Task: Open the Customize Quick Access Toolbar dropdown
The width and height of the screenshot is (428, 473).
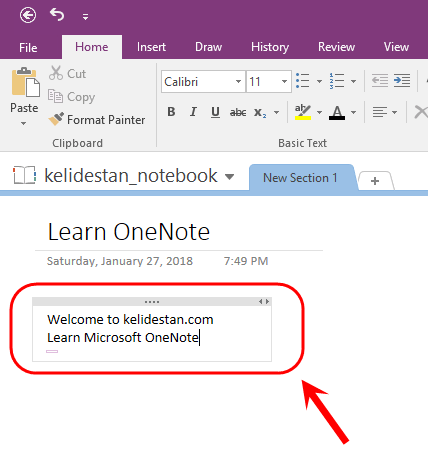Action: pyautogui.click(x=86, y=17)
